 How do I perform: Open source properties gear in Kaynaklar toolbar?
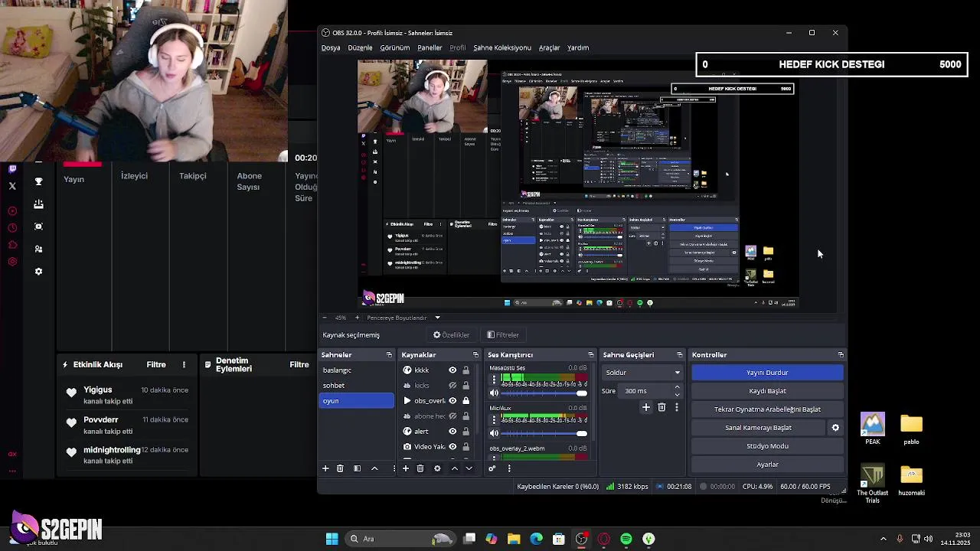coord(437,468)
